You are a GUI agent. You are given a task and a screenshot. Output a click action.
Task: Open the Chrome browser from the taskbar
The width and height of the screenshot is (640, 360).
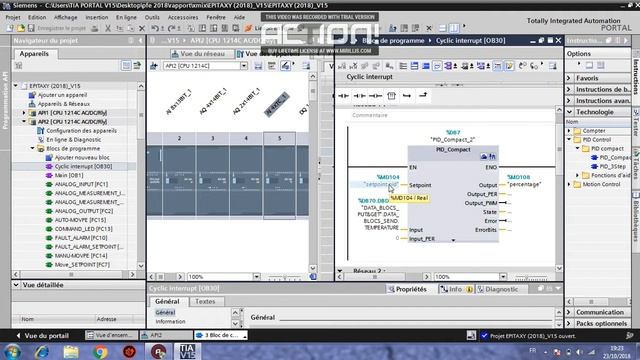(100, 351)
